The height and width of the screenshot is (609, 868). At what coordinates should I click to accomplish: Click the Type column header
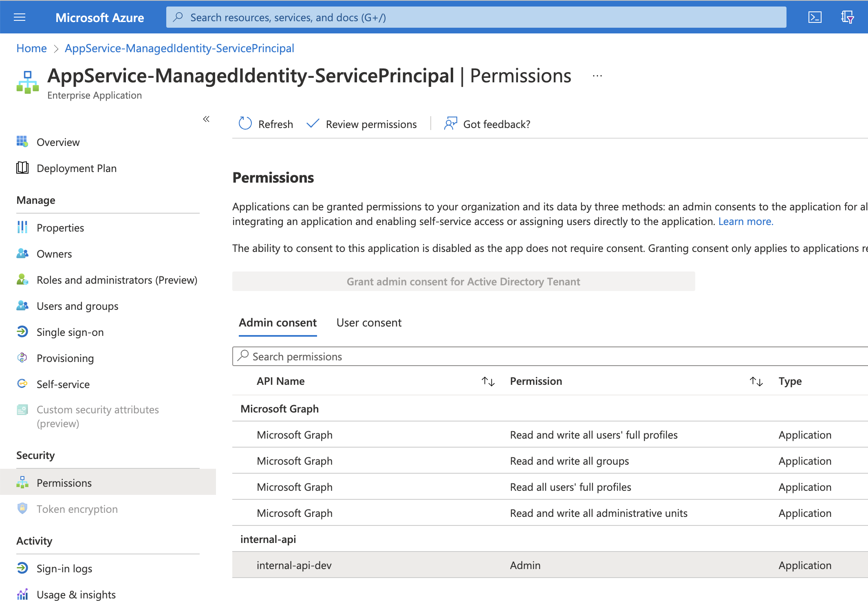[x=790, y=381]
